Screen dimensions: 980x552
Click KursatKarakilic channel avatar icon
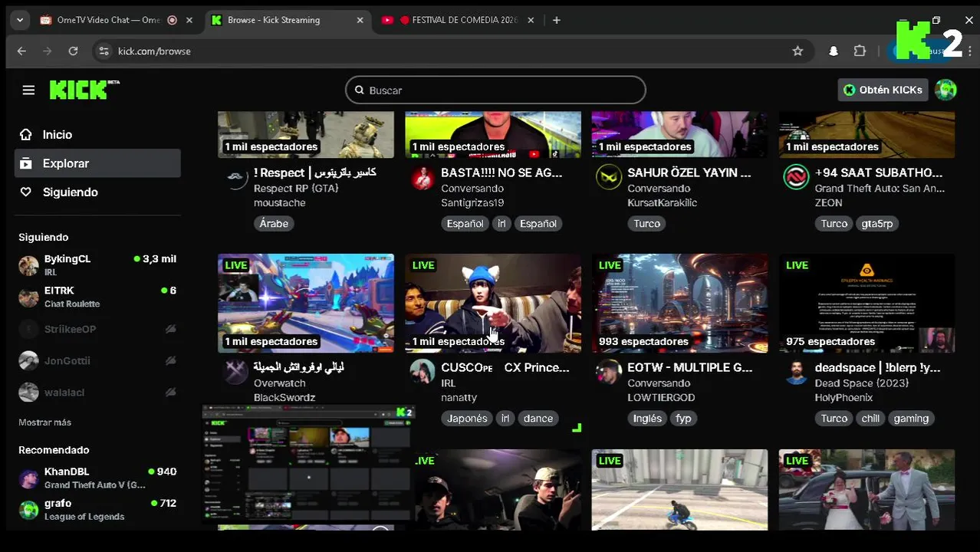coord(609,177)
